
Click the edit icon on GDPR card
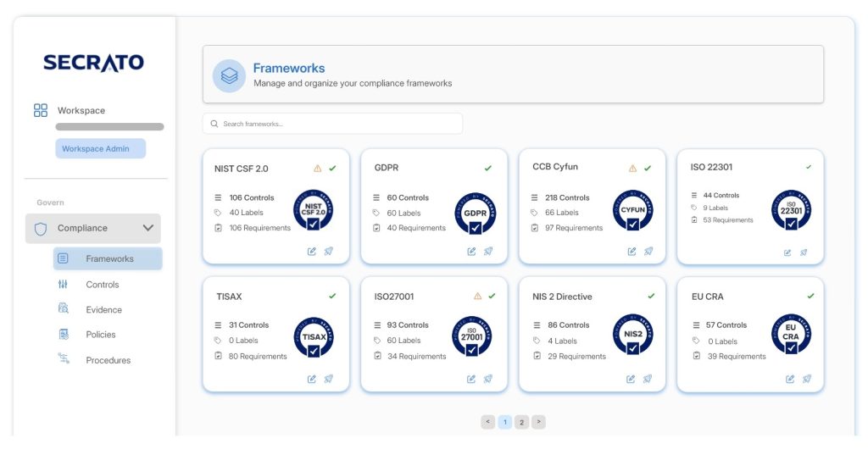click(471, 252)
